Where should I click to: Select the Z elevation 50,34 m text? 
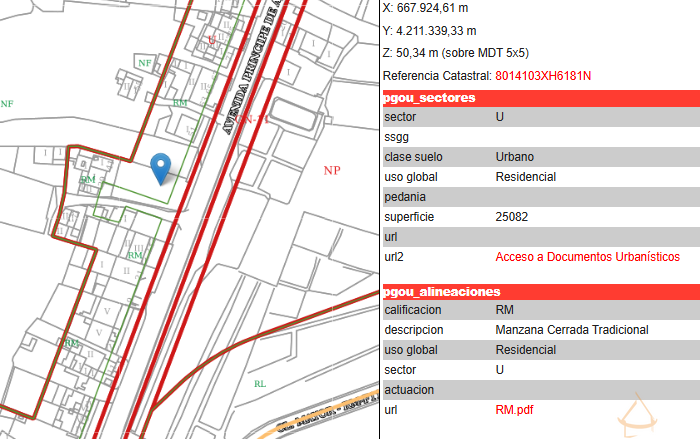(x=456, y=53)
